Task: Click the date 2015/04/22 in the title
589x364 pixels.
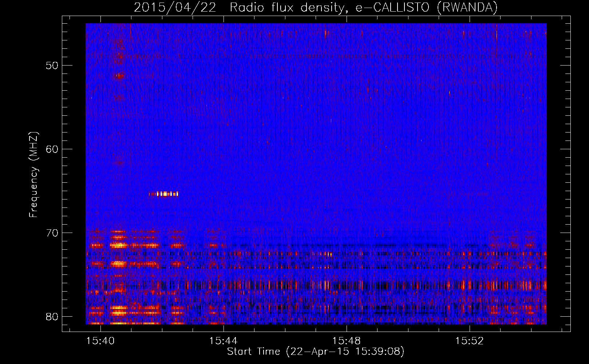Action: (x=175, y=7)
